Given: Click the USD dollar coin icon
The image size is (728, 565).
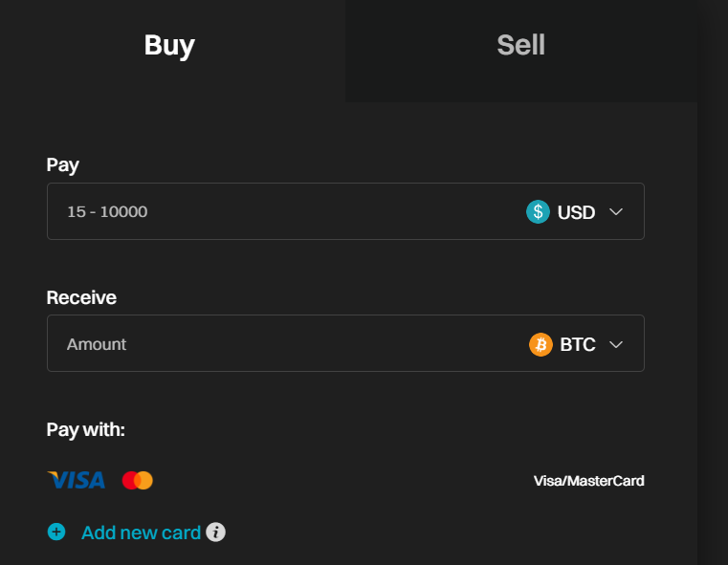Looking at the screenshot, I should (539, 212).
